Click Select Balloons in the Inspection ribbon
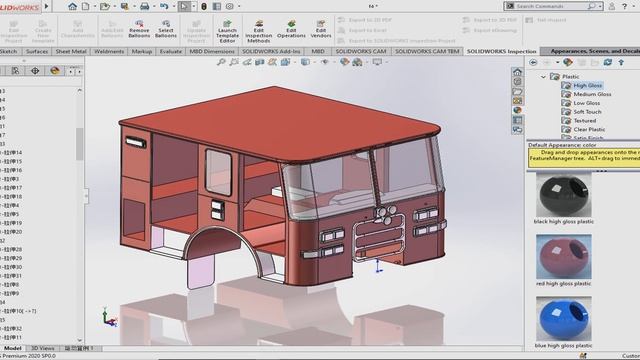Screen dimensions: 640x360 [166, 29]
